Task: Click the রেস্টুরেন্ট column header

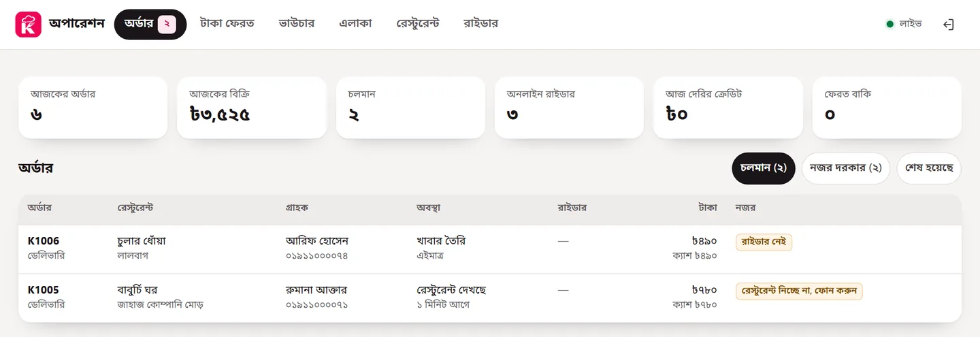Action: tap(135, 208)
